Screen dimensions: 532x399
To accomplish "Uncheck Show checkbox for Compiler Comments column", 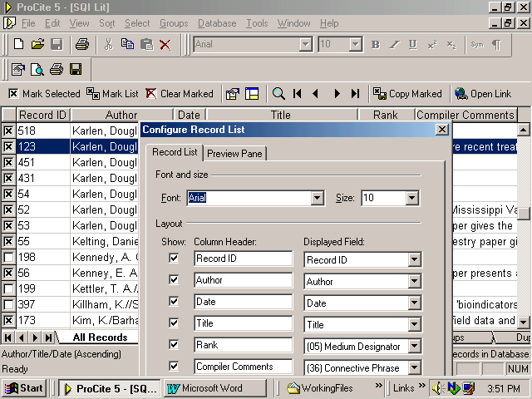I will coord(174,366).
